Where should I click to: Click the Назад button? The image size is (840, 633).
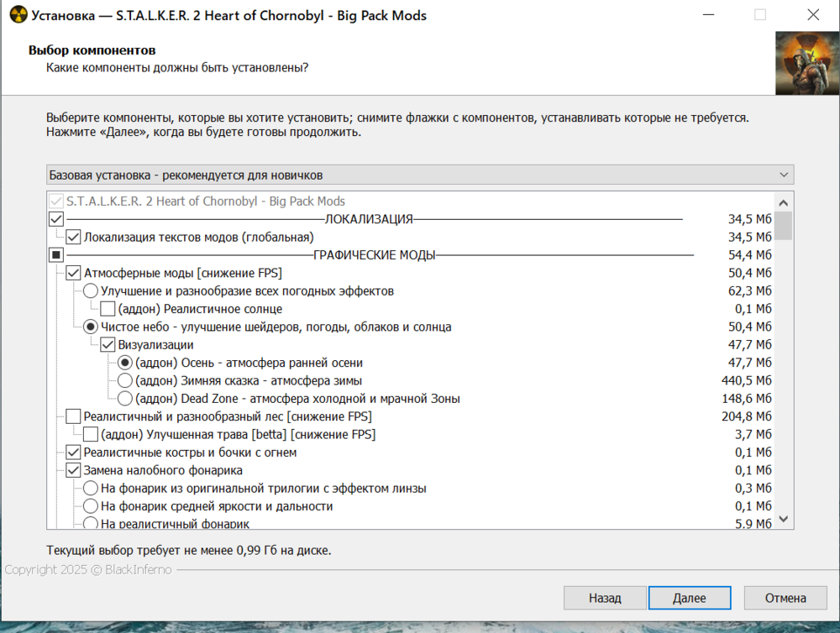point(605,598)
